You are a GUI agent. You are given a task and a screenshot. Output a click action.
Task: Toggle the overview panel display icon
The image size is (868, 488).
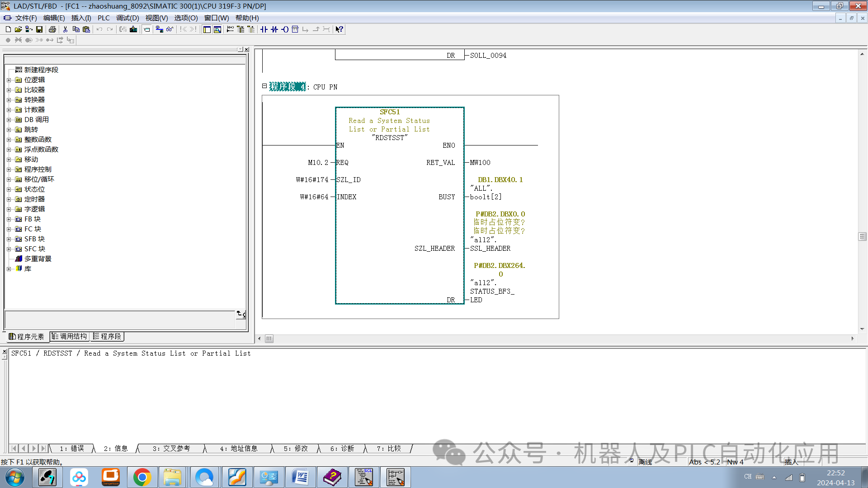click(207, 29)
